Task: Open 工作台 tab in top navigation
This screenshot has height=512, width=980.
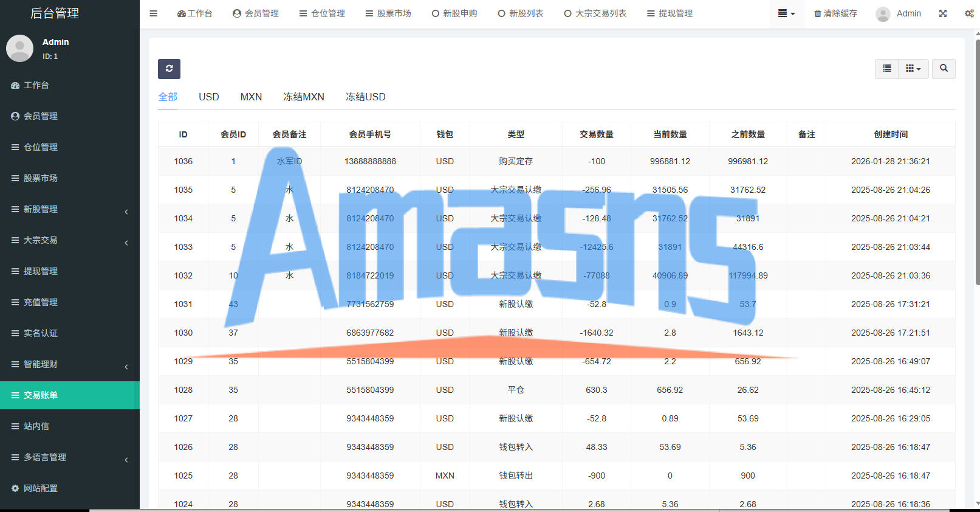Action: 195,13
